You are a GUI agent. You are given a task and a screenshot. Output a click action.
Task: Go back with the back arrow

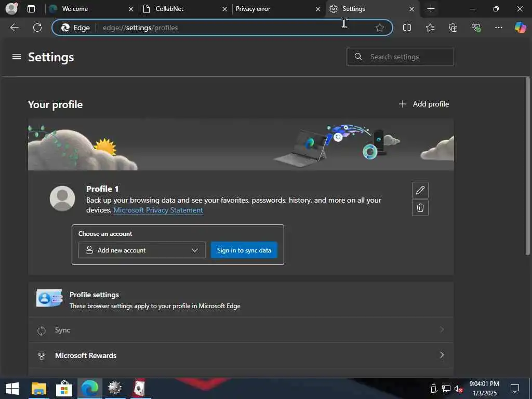tap(14, 28)
